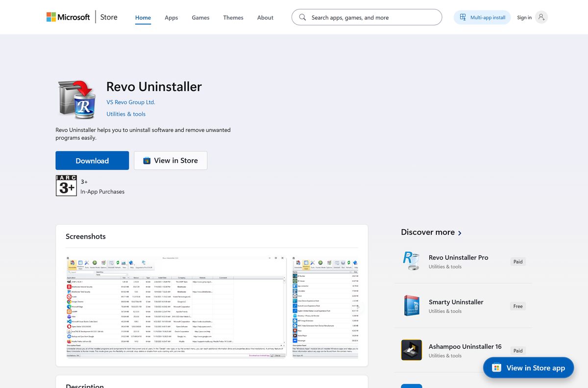
Task: Click the Smarty Uninstaller box icon
Action: [411, 305]
